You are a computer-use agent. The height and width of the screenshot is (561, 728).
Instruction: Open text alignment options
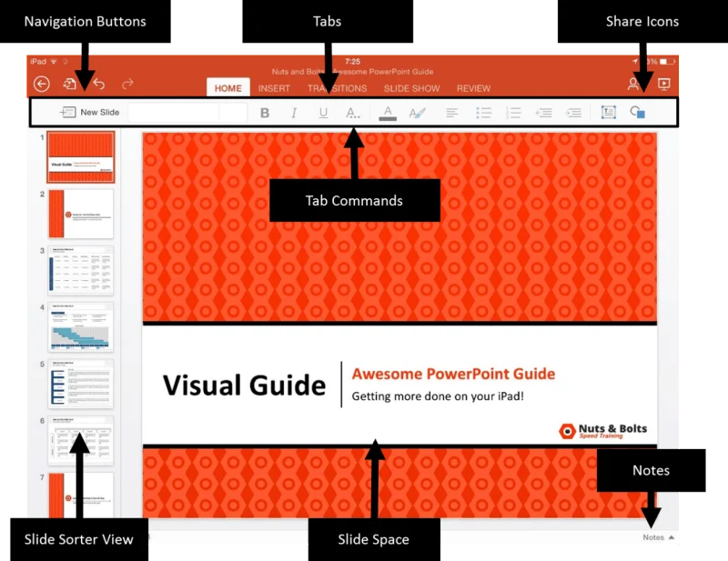pos(451,113)
